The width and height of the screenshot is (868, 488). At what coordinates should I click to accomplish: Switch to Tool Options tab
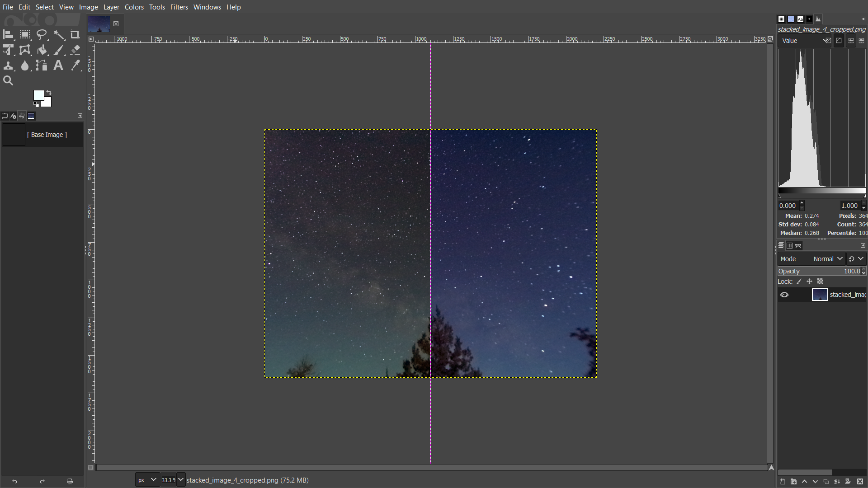coord(5,116)
